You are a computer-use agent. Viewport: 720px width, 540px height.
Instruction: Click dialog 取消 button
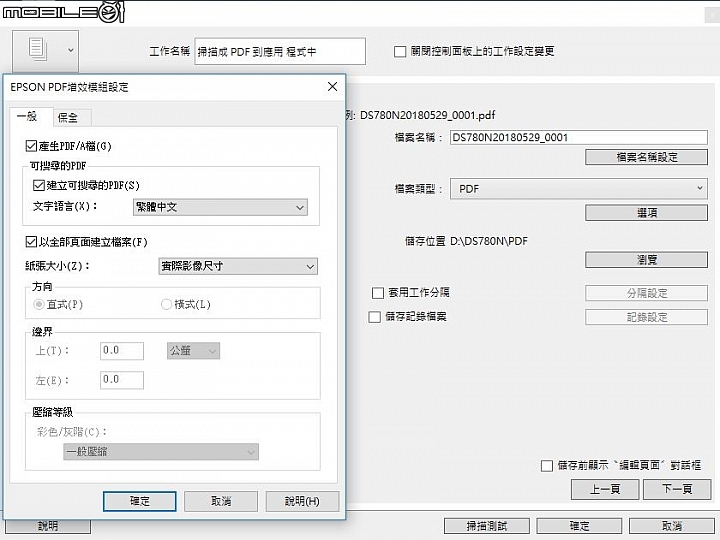coord(221,501)
